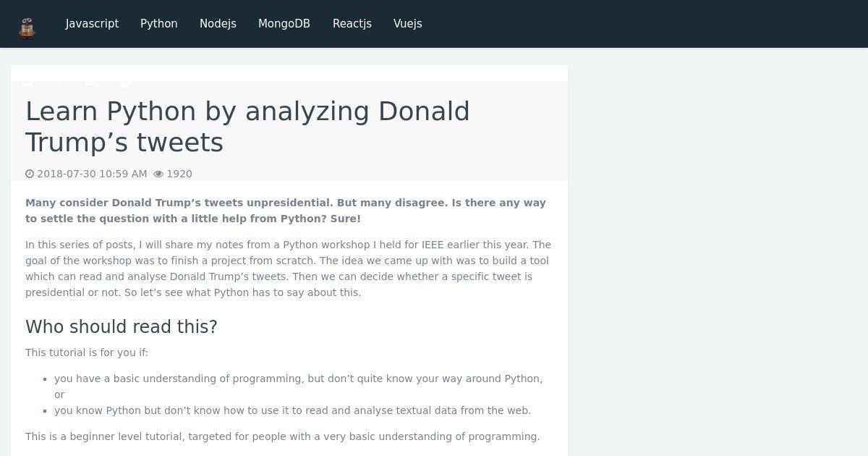Open the MongoDB category link
868x456 pixels.
(284, 24)
